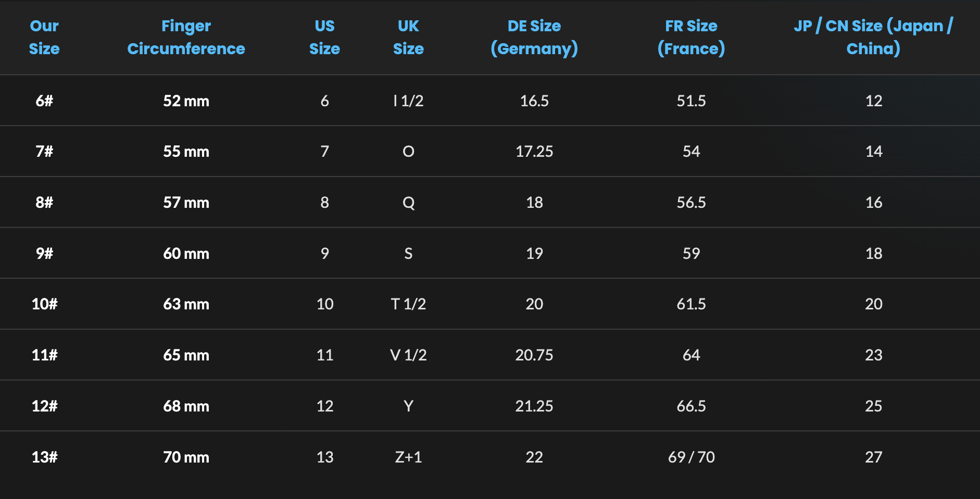Click the "FR Size (France)" header
Viewport: 980px width, 499px height.
point(691,37)
